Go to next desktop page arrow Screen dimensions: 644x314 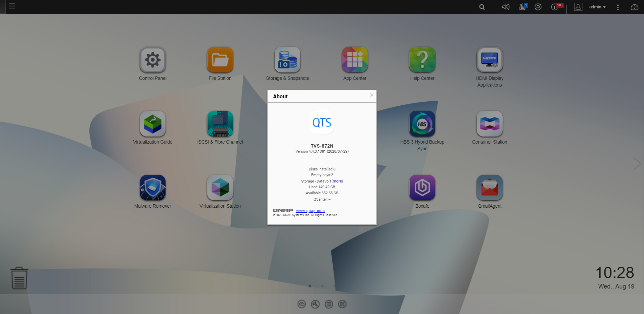pos(637,164)
